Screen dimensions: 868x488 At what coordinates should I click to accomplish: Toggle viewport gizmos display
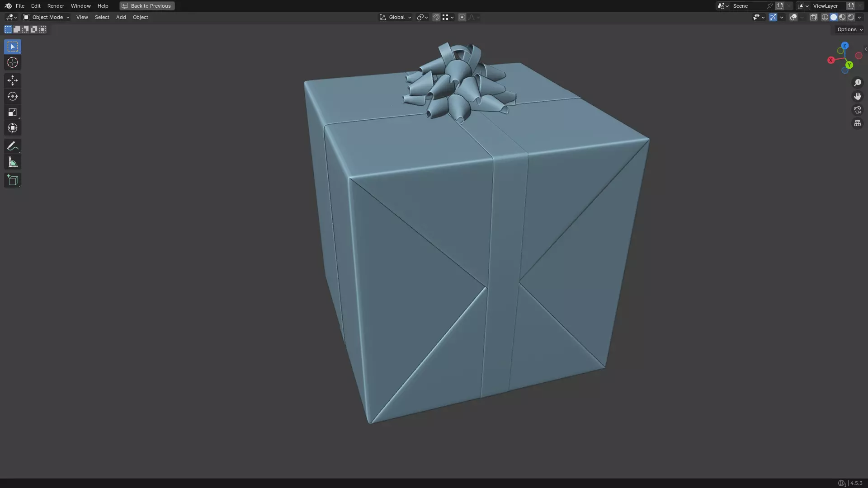pos(773,17)
